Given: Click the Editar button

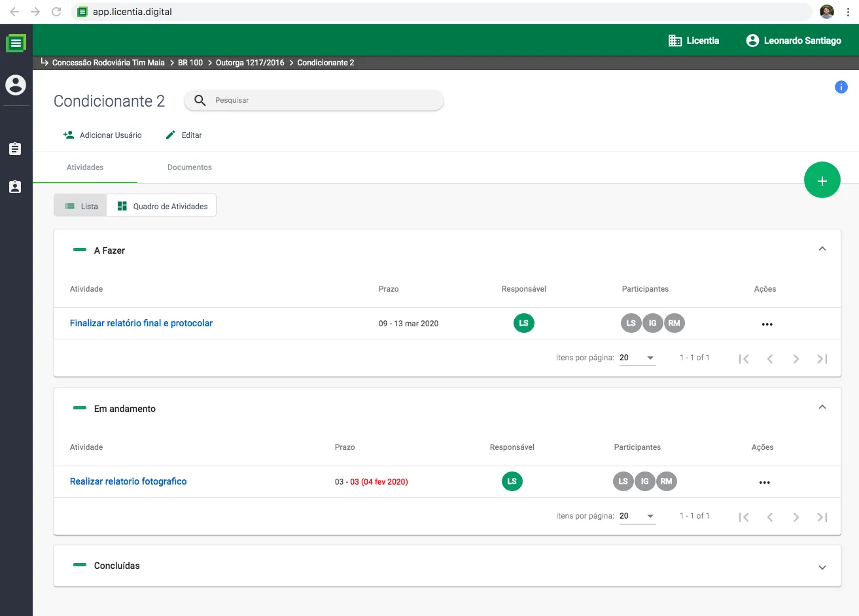Looking at the screenshot, I should [184, 135].
